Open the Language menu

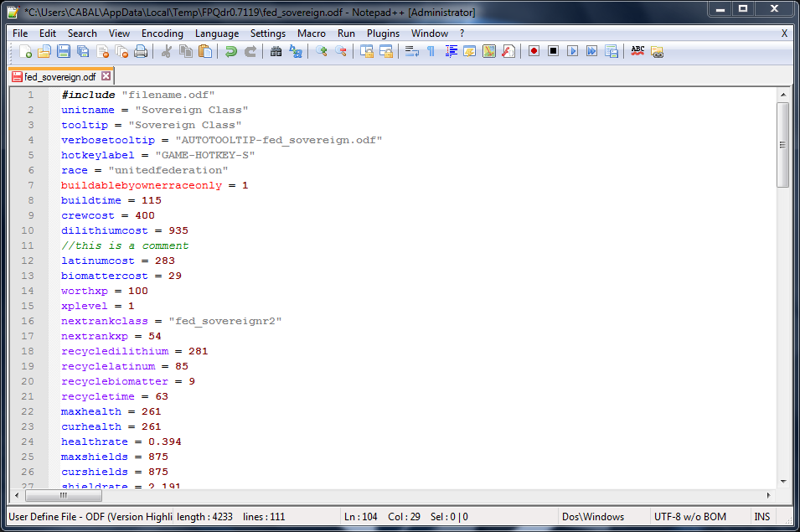217,34
